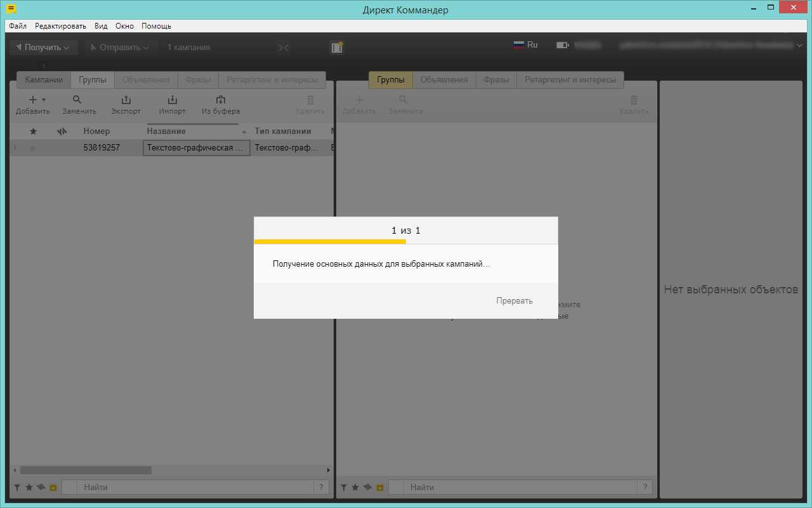Screen dimensions: 812x508
Task: Click the Название column header to sort
Action: click(166, 131)
